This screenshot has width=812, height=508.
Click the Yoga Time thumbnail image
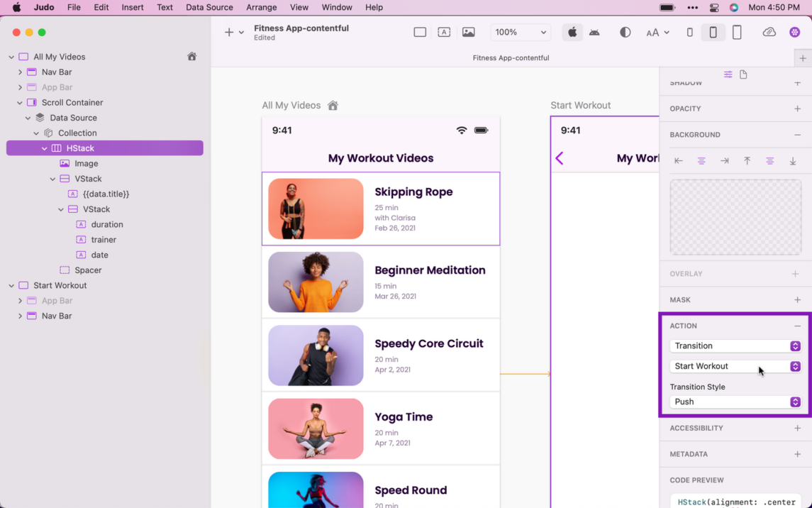pos(316,429)
